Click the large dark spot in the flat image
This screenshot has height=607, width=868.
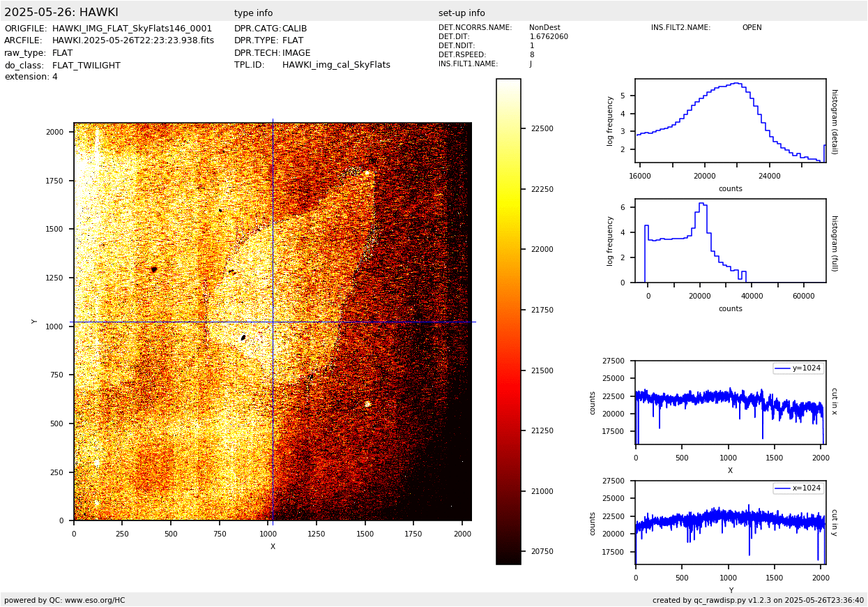click(153, 269)
